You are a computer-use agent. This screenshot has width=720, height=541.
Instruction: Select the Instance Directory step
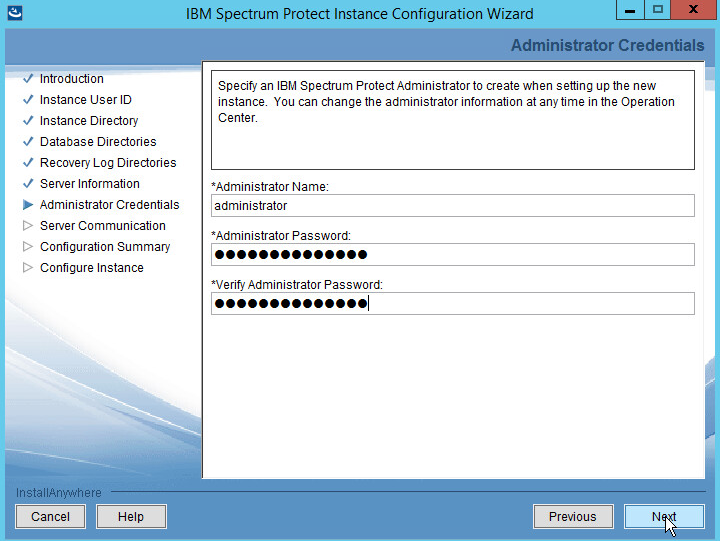tap(89, 121)
